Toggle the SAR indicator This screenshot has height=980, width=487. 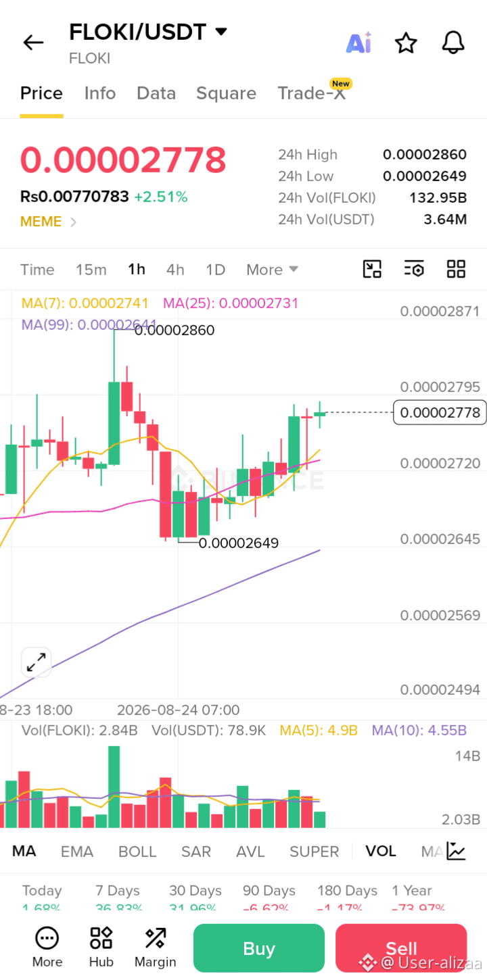[196, 852]
